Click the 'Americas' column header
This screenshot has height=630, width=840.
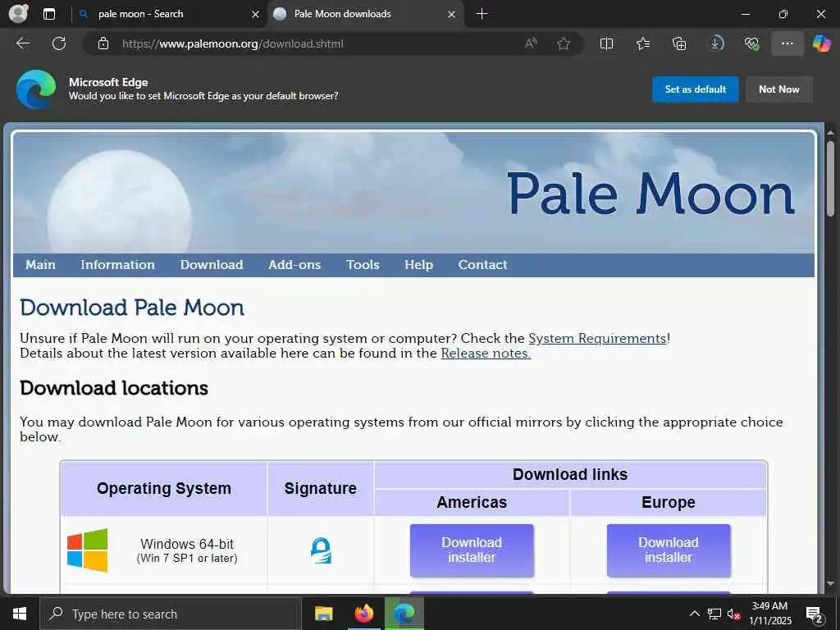click(x=472, y=503)
